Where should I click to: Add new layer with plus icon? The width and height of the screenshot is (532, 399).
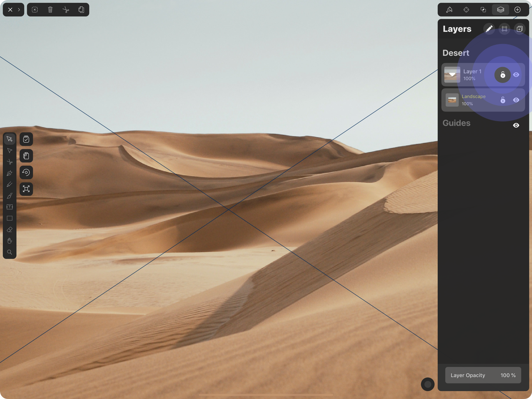pos(520,29)
